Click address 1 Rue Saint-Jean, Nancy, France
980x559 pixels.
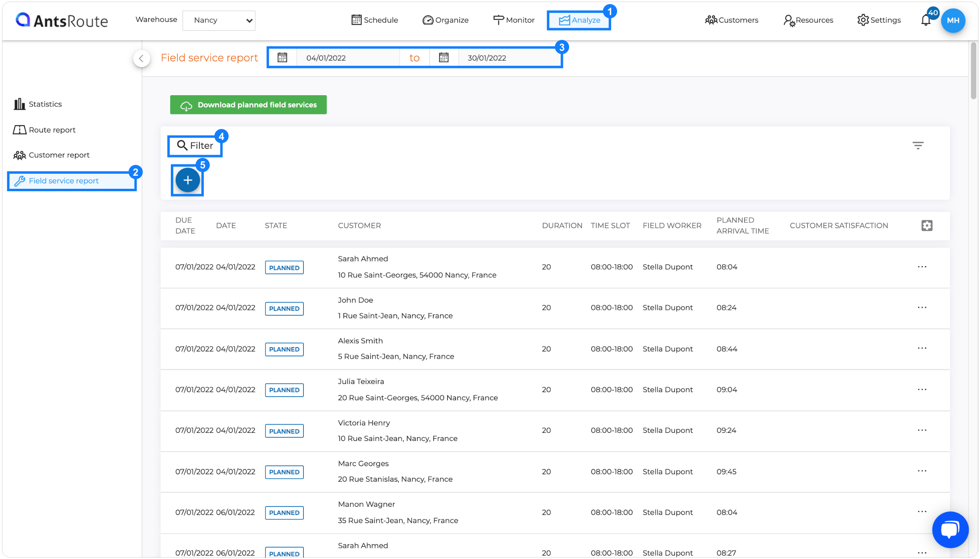[x=395, y=316]
